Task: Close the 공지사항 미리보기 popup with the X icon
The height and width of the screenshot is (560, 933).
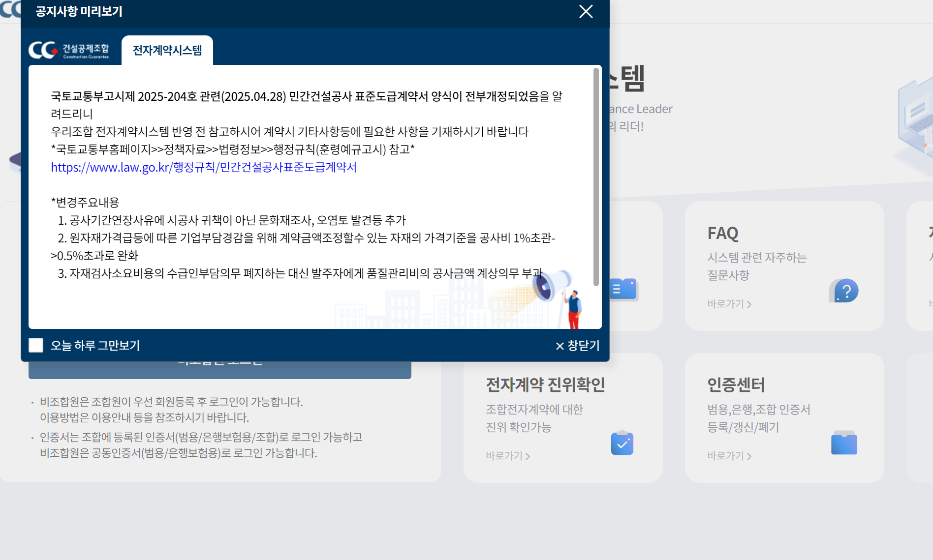Action: (586, 11)
